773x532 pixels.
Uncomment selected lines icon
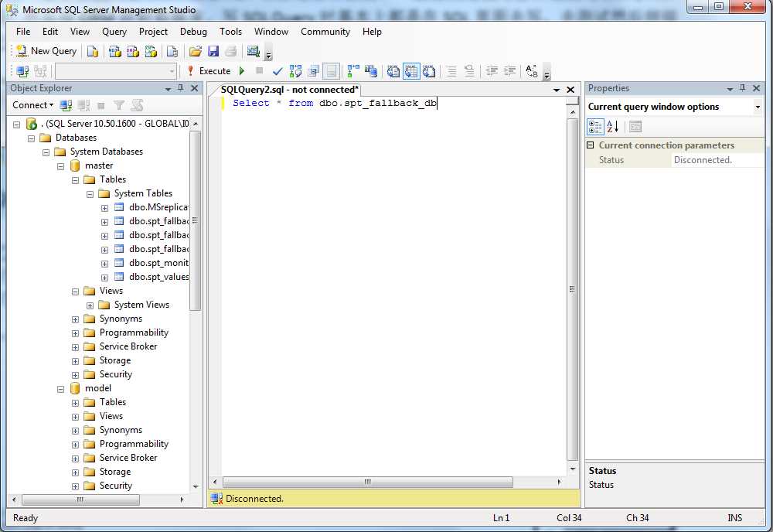469,71
